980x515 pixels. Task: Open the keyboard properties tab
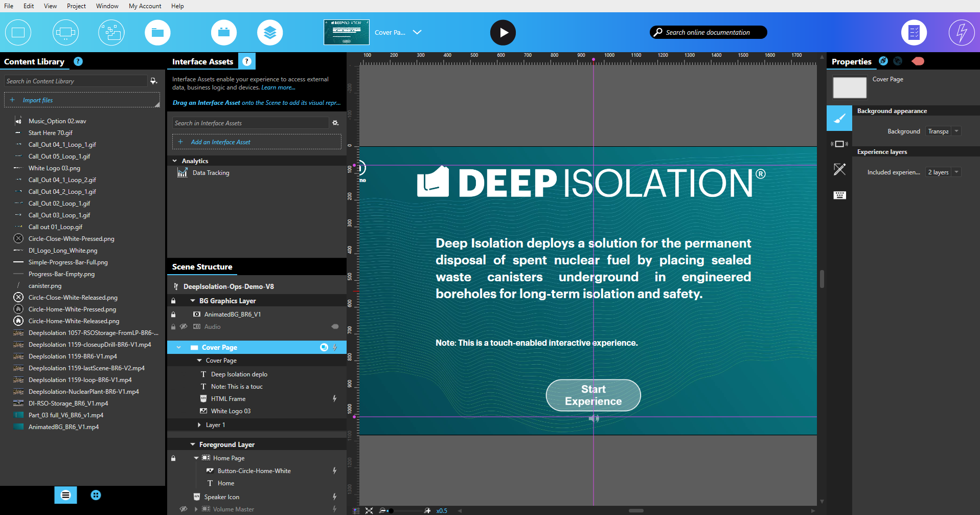[x=839, y=195]
